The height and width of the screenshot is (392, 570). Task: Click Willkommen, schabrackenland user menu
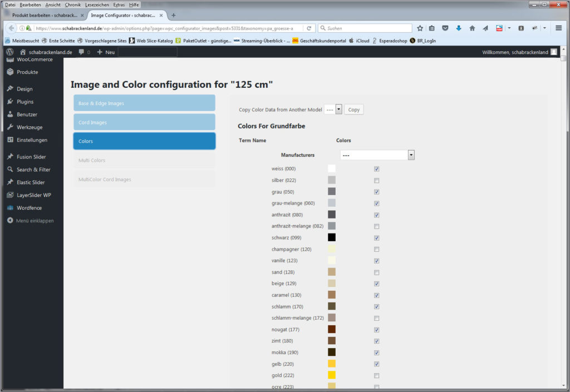tap(519, 52)
